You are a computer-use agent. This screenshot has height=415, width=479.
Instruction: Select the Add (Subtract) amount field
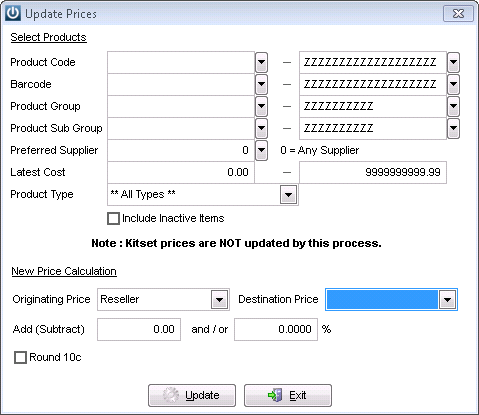click(139, 329)
